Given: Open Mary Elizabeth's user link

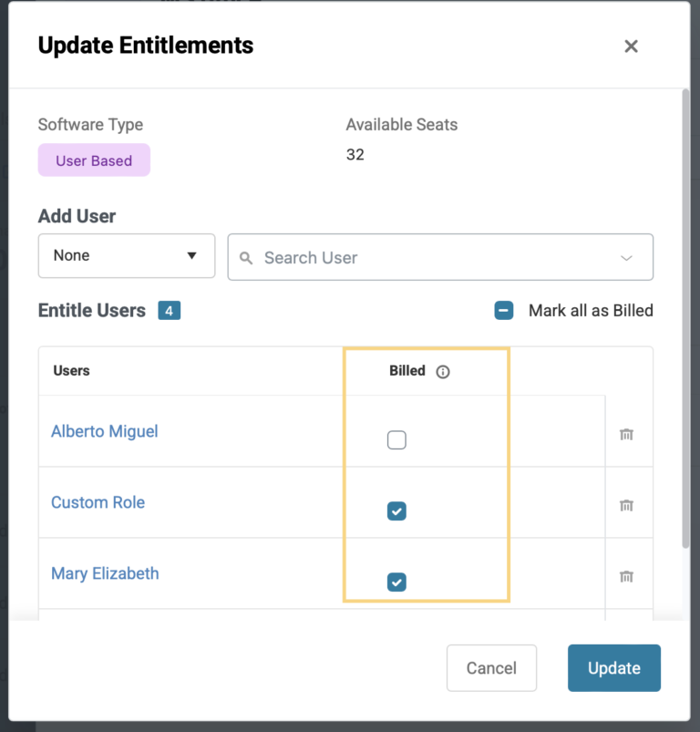Looking at the screenshot, I should coord(104,573).
